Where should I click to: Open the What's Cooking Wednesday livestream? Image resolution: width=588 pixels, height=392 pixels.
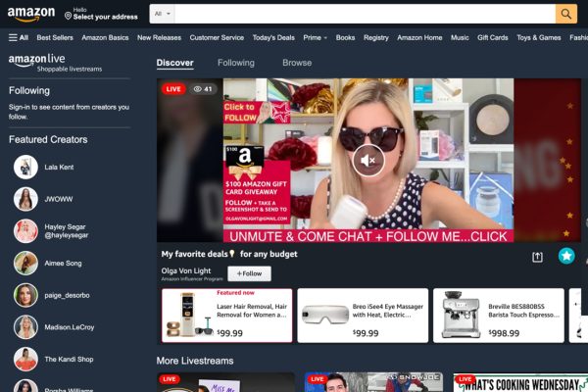[520, 382]
